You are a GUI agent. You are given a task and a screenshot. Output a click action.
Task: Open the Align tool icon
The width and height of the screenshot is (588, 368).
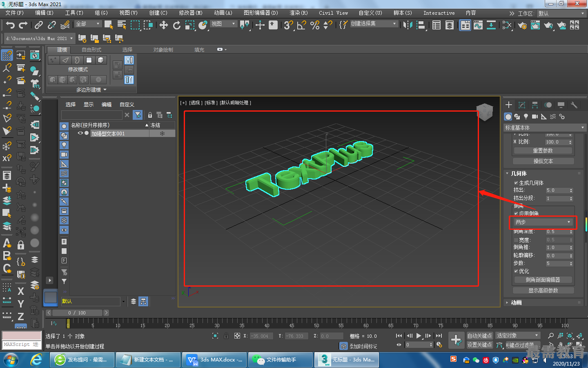[421, 25]
